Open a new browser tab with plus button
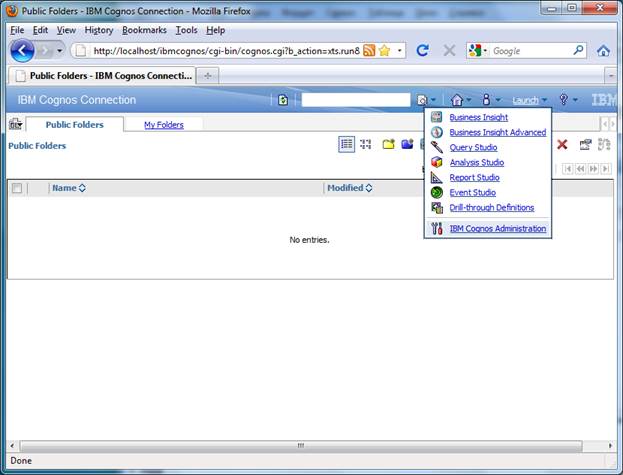 point(207,75)
